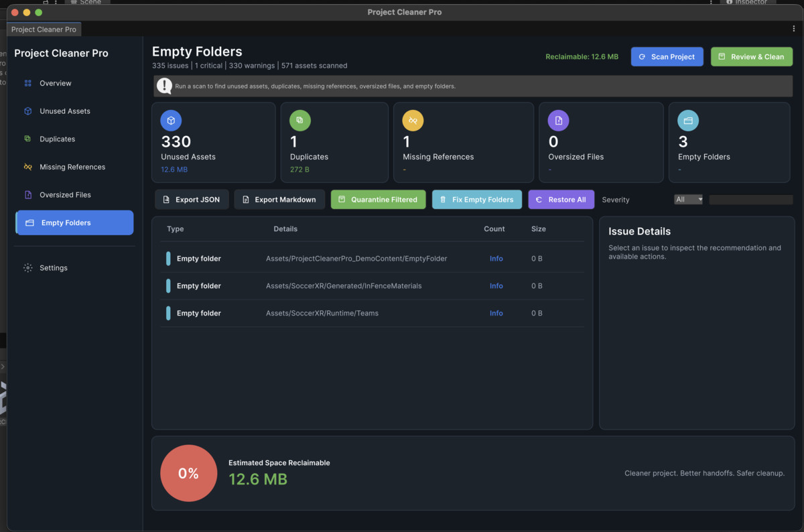Open Settings in the sidebar
The height and width of the screenshot is (532, 804).
(74, 268)
